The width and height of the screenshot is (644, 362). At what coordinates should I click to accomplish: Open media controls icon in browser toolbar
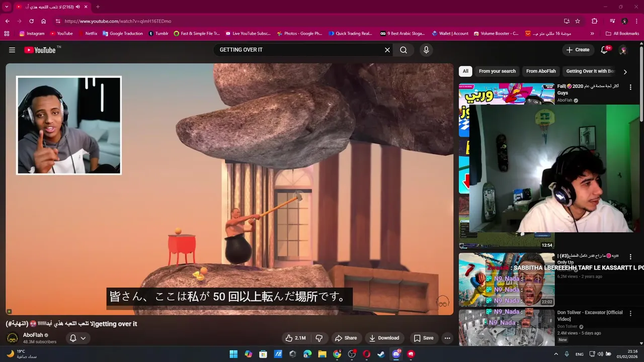tap(612, 21)
